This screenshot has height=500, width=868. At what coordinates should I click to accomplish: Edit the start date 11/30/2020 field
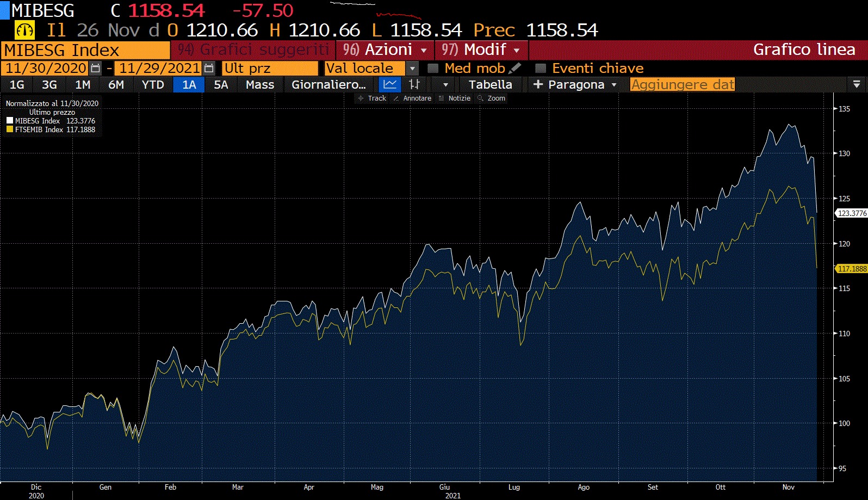[x=45, y=68]
